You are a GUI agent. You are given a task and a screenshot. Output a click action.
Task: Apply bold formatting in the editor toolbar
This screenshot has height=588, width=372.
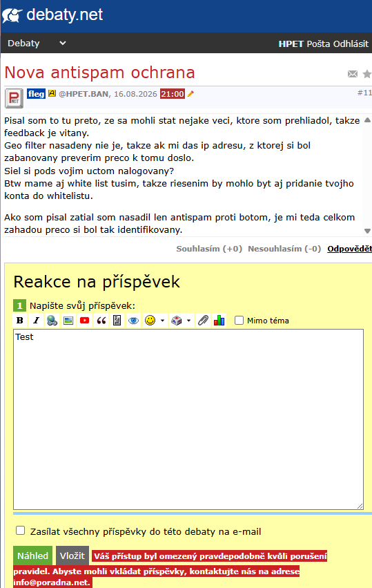pyautogui.click(x=20, y=321)
